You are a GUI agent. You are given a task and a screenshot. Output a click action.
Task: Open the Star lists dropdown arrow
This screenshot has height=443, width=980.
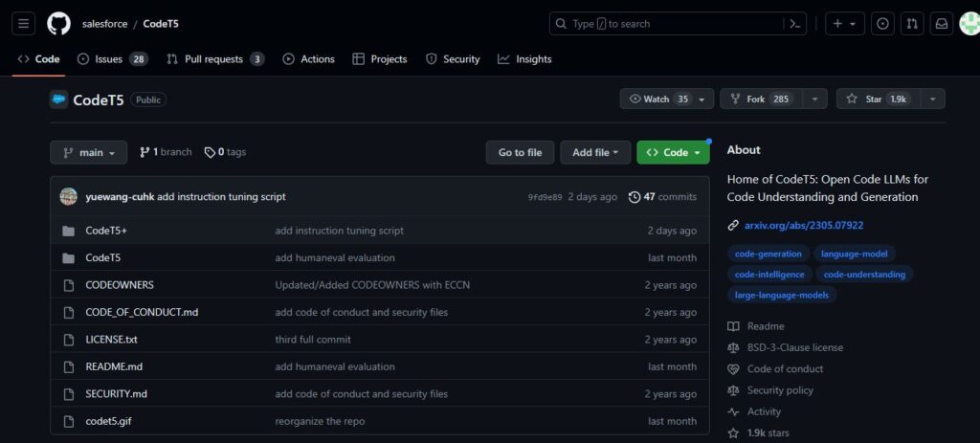coord(932,99)
